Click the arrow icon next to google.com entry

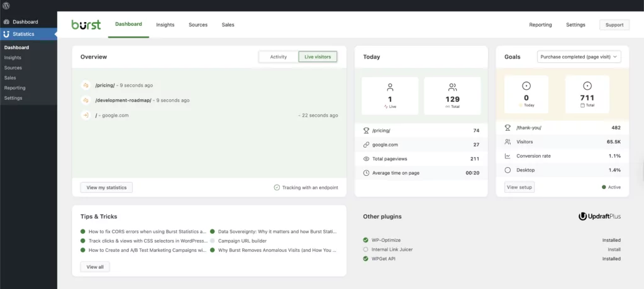[86, 116]
